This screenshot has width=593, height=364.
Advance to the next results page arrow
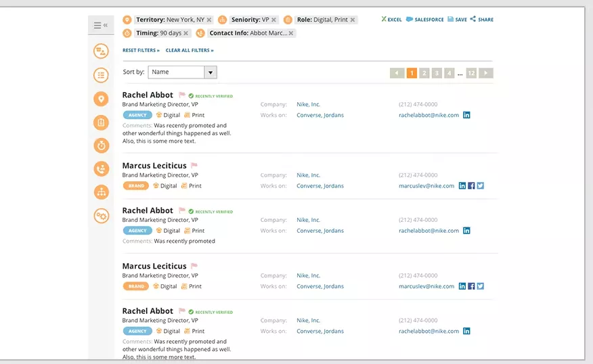click(485, 73)
